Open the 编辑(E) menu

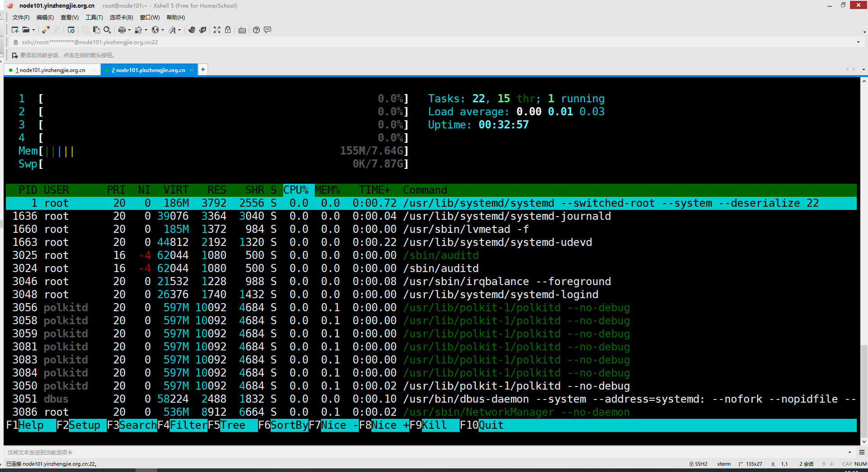pyautogui.click(x=45, y=18)
